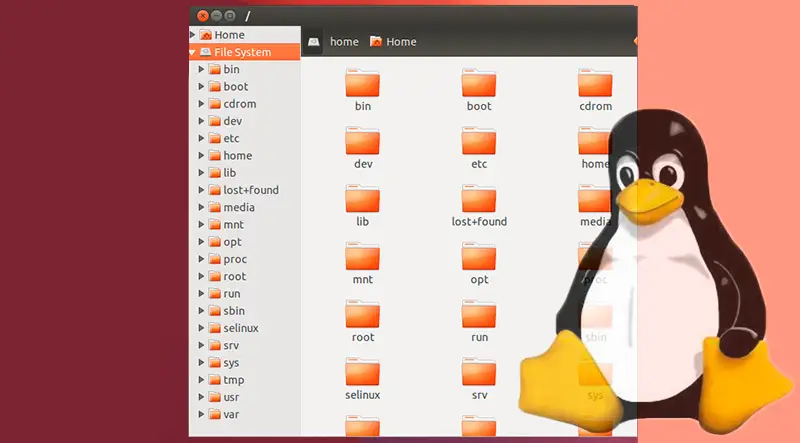
Task: Select root in the sidebar tree
Action: coord(235,276)
